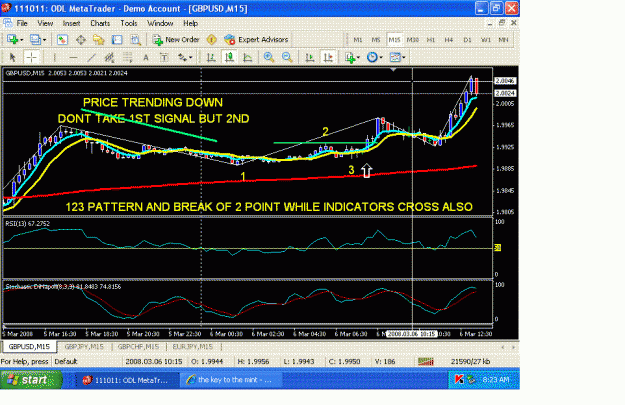Open the Charts menu
Image resolution: width=625 pixels, height=405 pixels.
click(100, 23)
